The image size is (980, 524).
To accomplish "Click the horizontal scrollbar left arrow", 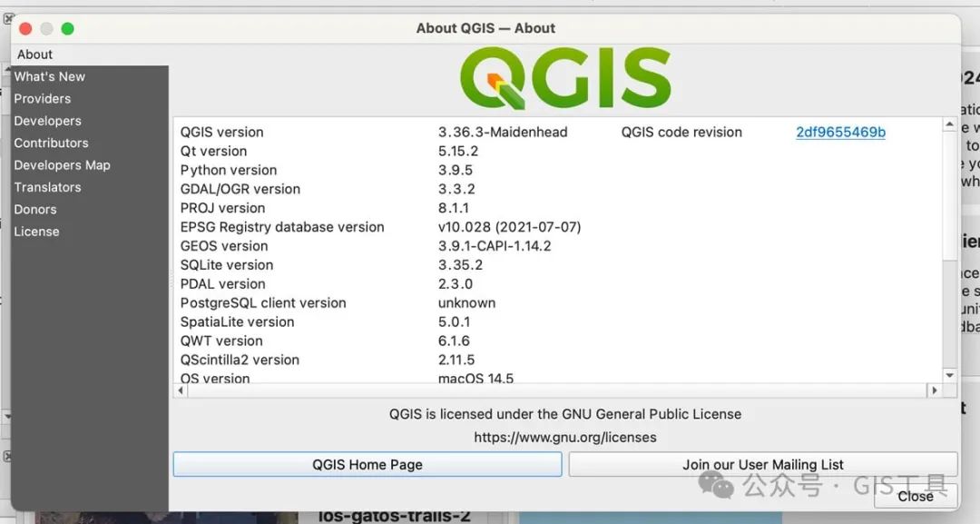I will [x=181, y=391].
